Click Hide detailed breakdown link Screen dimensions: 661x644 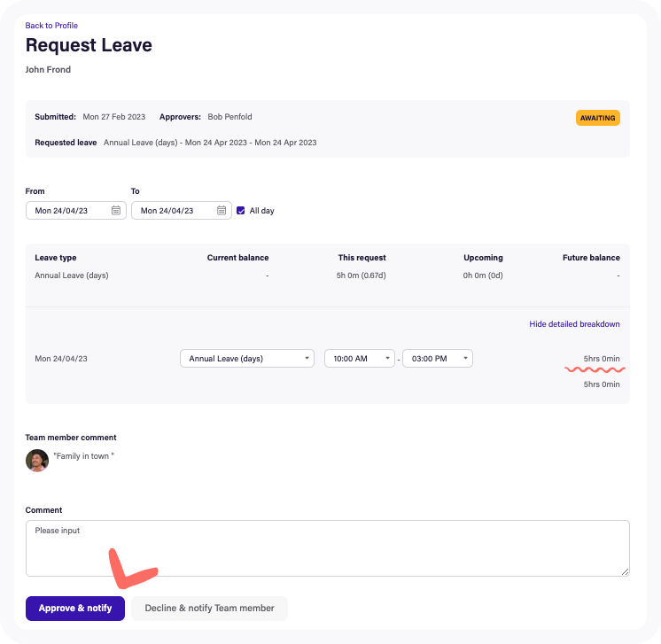pyautogui.click(x=574, y=324)
